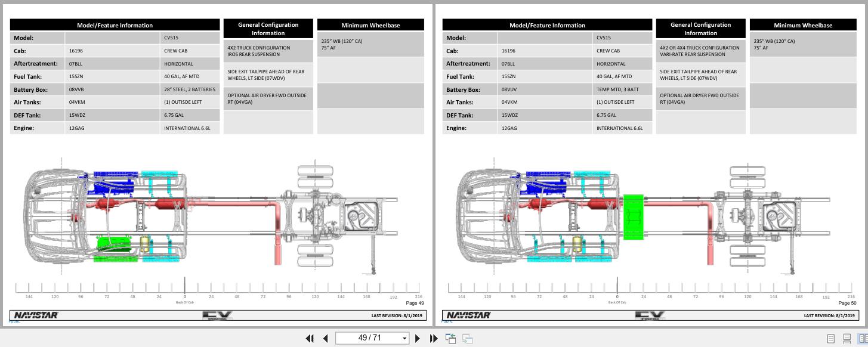Screen dimensions: 868x347
Task: Click the 07BLL aftertreatment code on page 50
Action: click(x=508, y=64)
